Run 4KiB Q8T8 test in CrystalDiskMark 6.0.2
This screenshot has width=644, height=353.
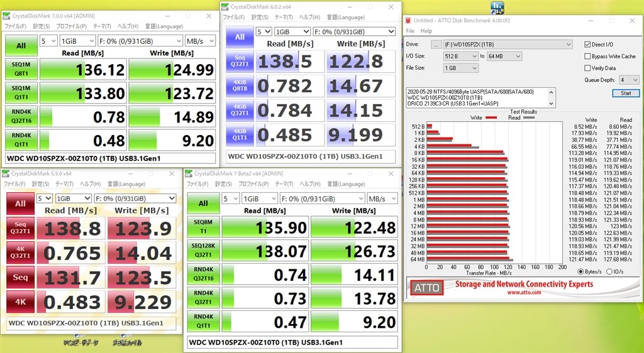pyautogui.click(x=240, y=85)
